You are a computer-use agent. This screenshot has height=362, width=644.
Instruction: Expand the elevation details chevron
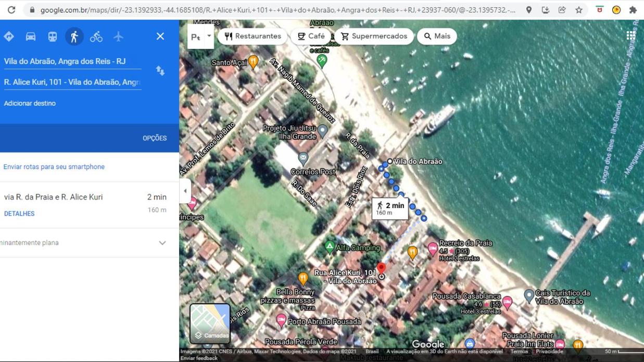click(162, 243)
